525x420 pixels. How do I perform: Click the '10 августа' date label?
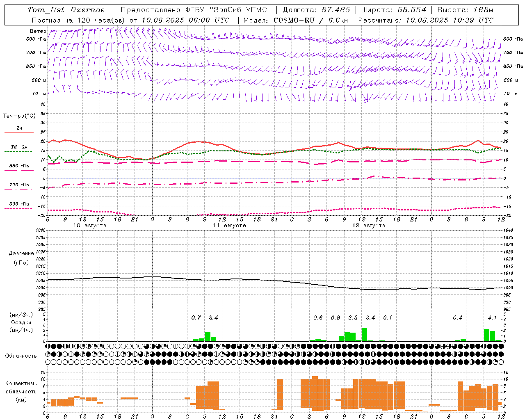pos(90,226)
